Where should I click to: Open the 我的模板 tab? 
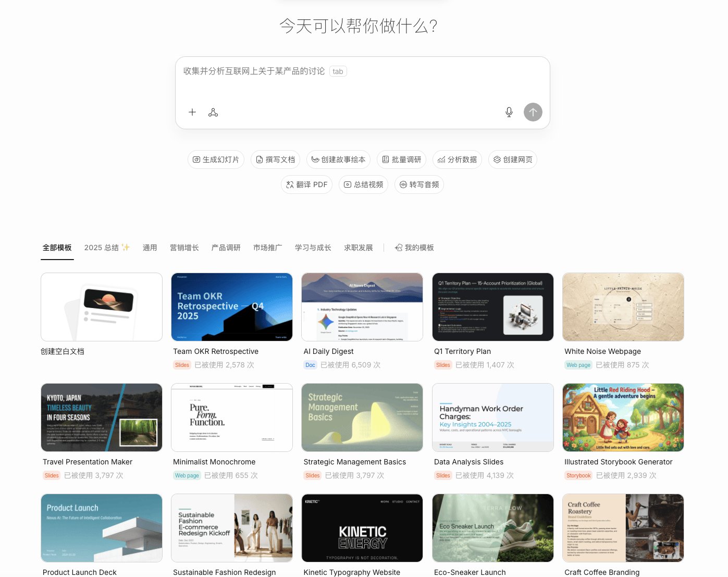point(414,248)
